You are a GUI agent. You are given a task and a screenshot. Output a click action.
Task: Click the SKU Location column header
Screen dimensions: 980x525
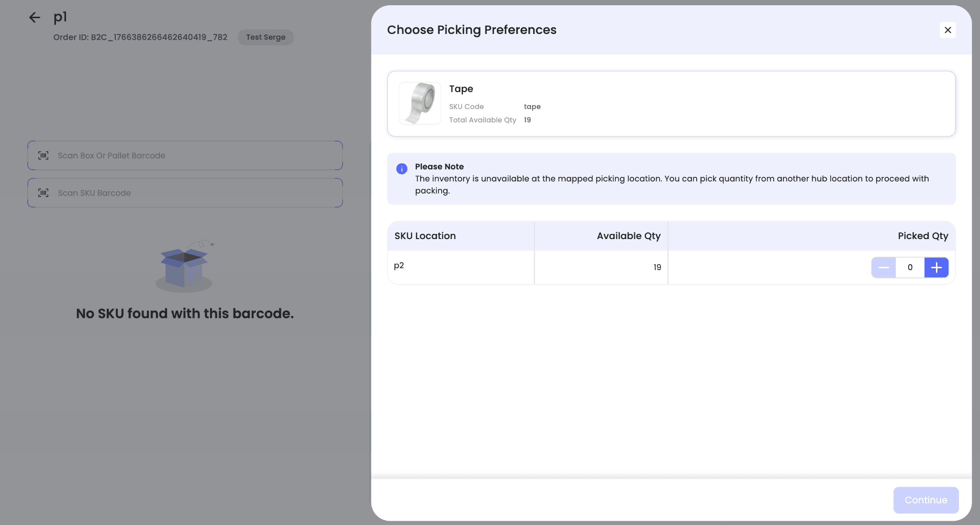pos(425,236)
